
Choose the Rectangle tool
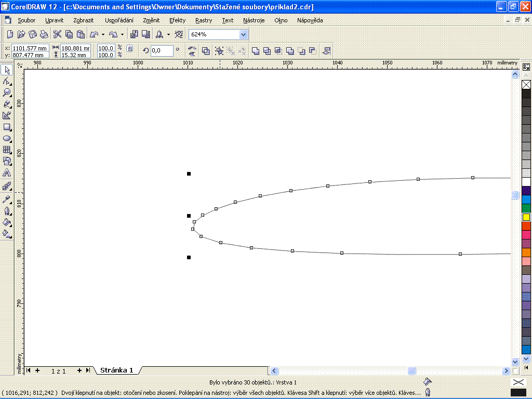pos(7,127)
